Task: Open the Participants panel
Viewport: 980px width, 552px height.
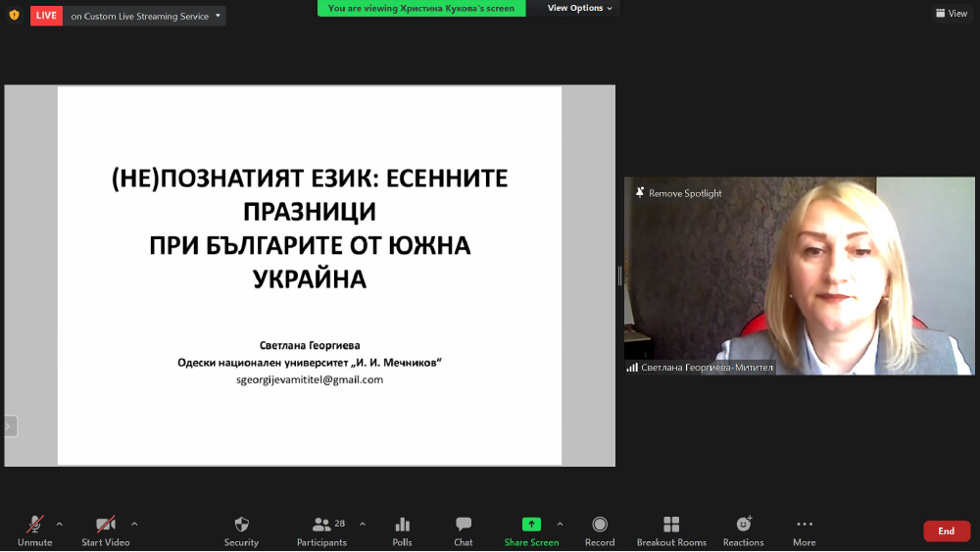Action: 321,525
